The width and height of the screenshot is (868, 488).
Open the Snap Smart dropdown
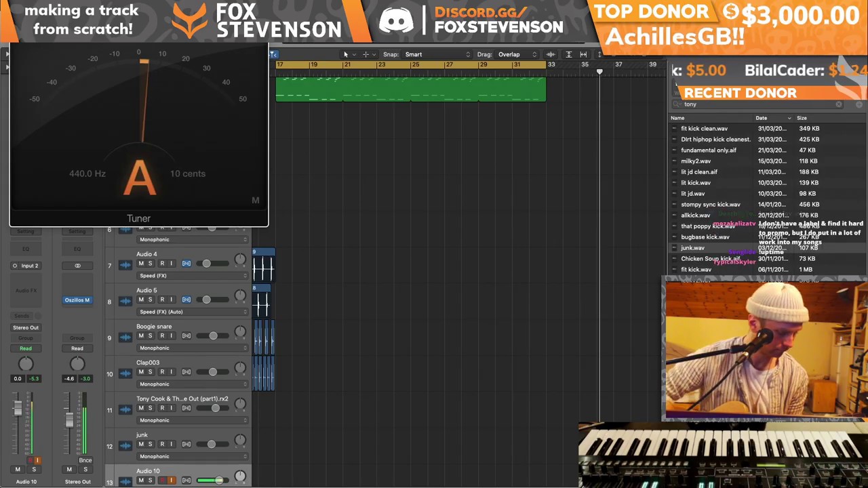[437, 54]
